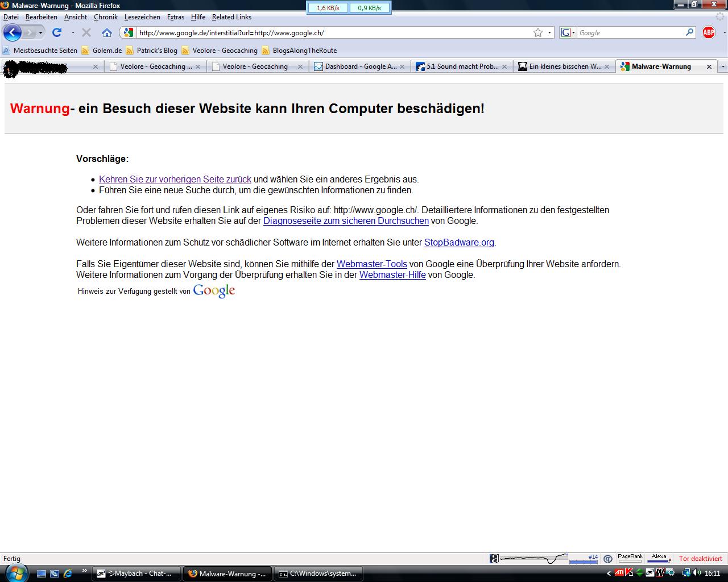Open the Webmaster-Hilfe link
The width and height of the screenshot is (728, 582).
click(392, 275)
